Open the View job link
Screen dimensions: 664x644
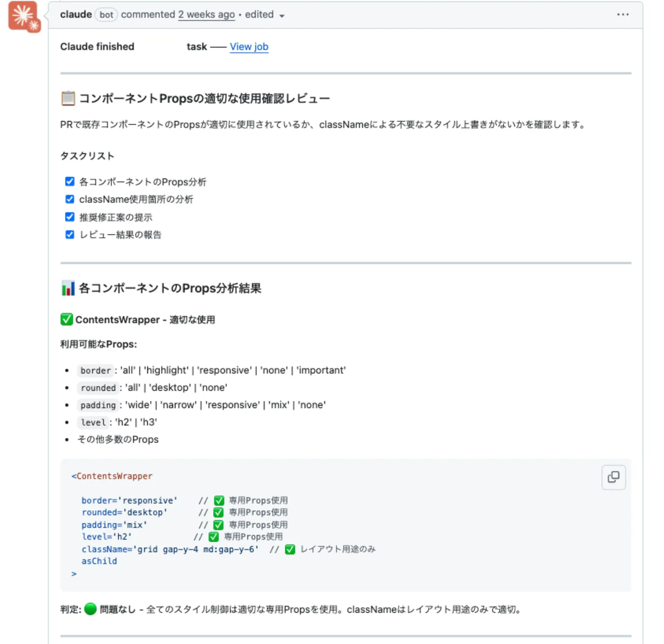point(249,47)
